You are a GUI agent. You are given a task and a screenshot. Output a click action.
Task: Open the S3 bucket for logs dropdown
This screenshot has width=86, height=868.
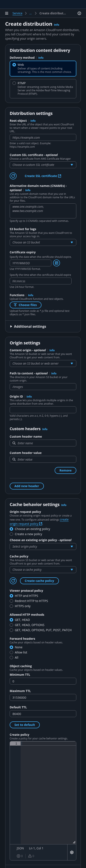43,242
